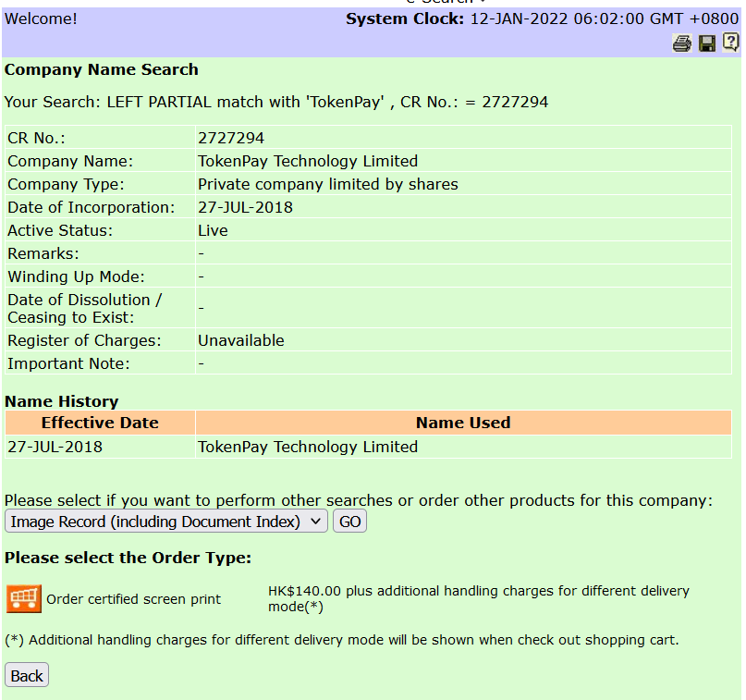Screen dimensions: 746x700
Task: Click Order certified screen print link
Action: tap(133, 599)
